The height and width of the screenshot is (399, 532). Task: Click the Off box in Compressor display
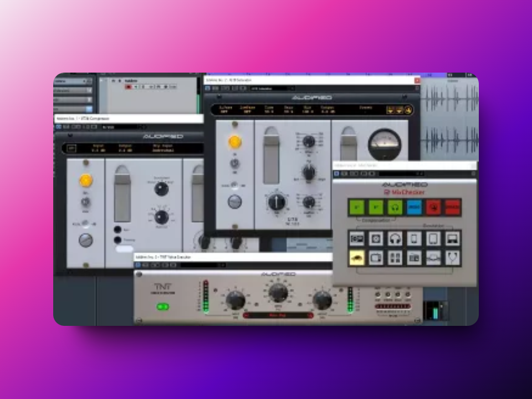coord(71,149)
